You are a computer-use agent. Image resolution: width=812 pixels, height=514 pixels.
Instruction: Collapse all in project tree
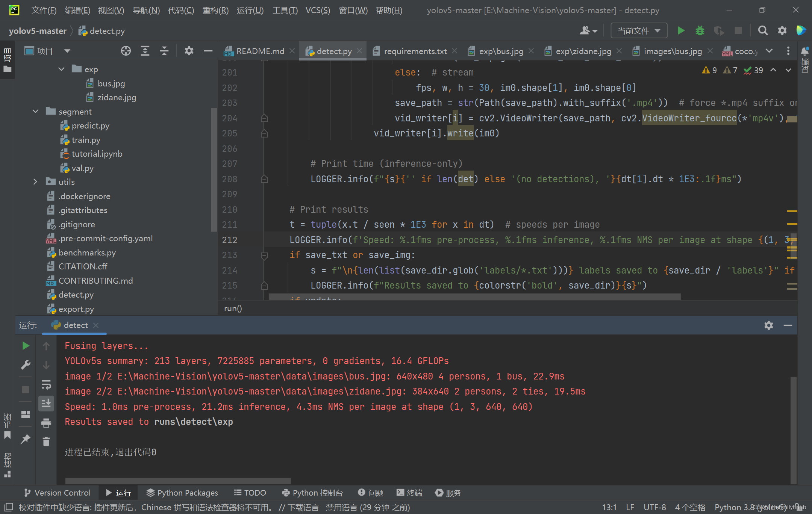pos(164,51)
